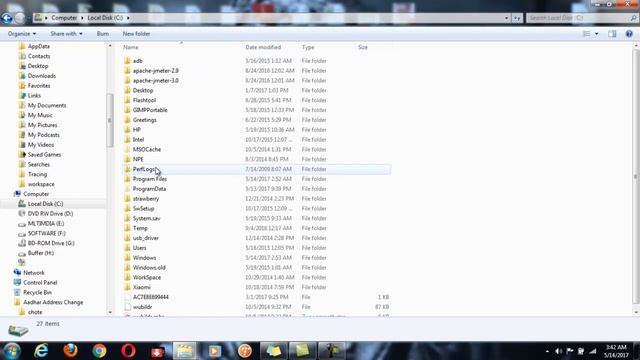Launch Internet Explorer from the taskbar
Image resolution: width=640 pixels, height=360 pixels.
(41, 351)
